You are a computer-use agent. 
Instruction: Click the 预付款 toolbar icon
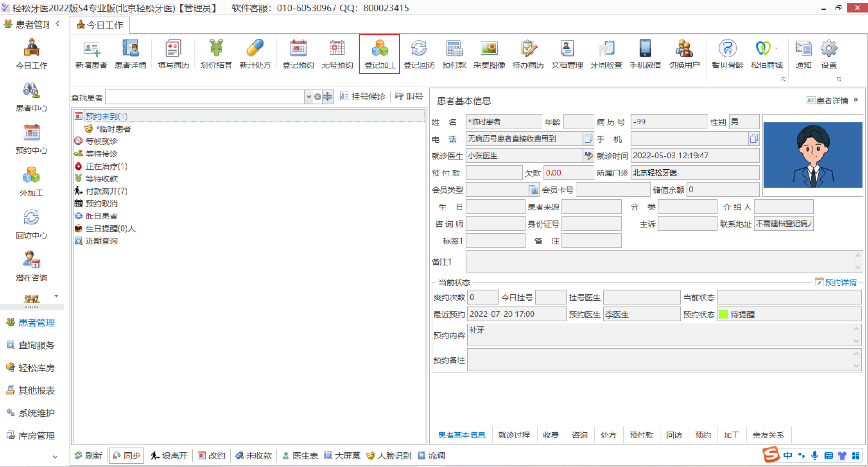454,54
